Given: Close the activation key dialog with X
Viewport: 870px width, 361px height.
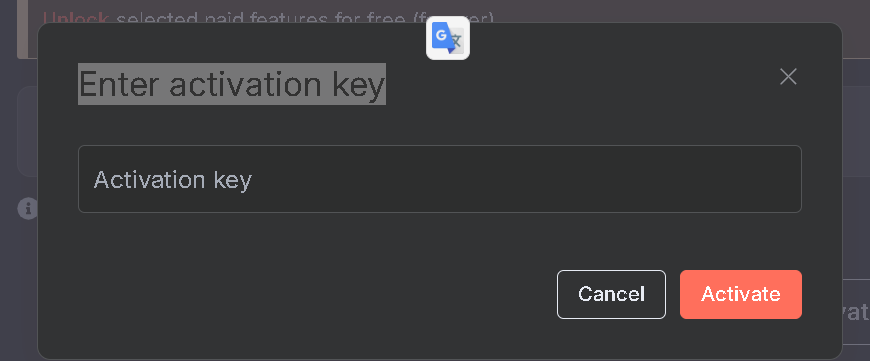Looking at the screenshot, I should (788, 77).
